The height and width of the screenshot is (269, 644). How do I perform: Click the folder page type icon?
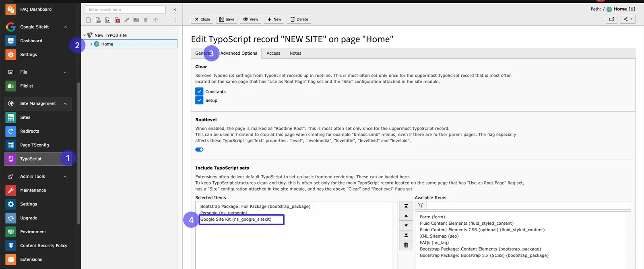point(136,20)
